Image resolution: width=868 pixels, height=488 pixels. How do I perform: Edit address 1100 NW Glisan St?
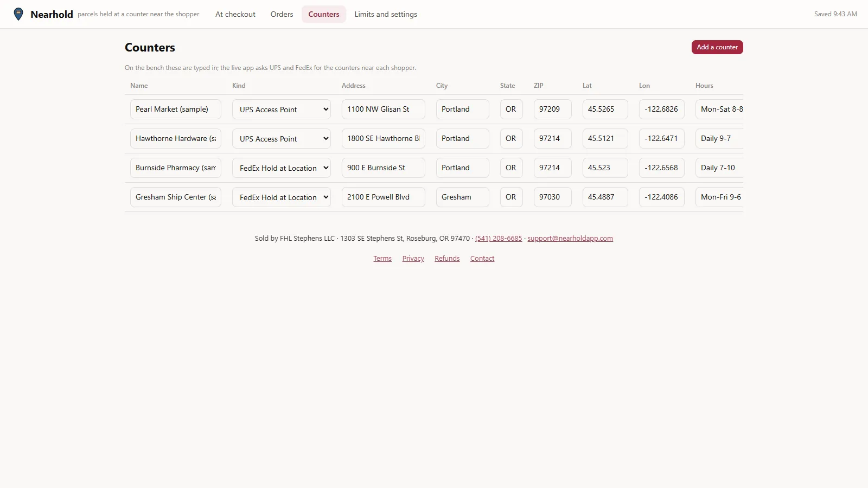pos(384,109)
